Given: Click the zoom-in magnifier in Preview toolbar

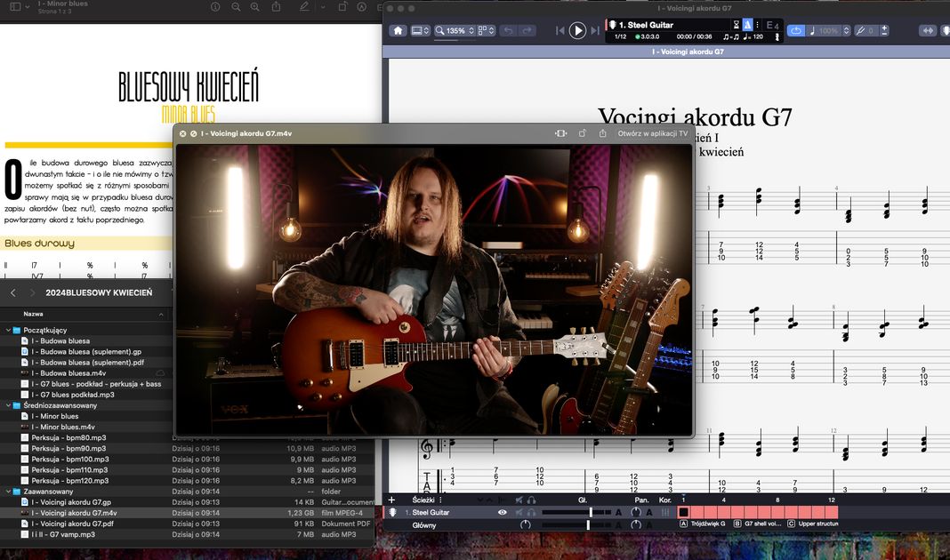Looking at the screenshot, I should click(x=255, y=6).
